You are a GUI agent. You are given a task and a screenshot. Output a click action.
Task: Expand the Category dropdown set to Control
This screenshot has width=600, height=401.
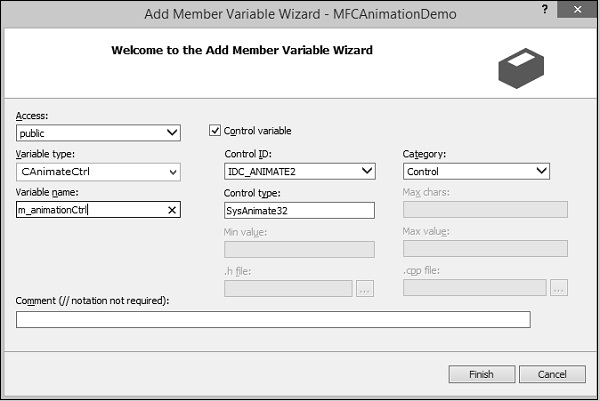click(x=541, y=171)
